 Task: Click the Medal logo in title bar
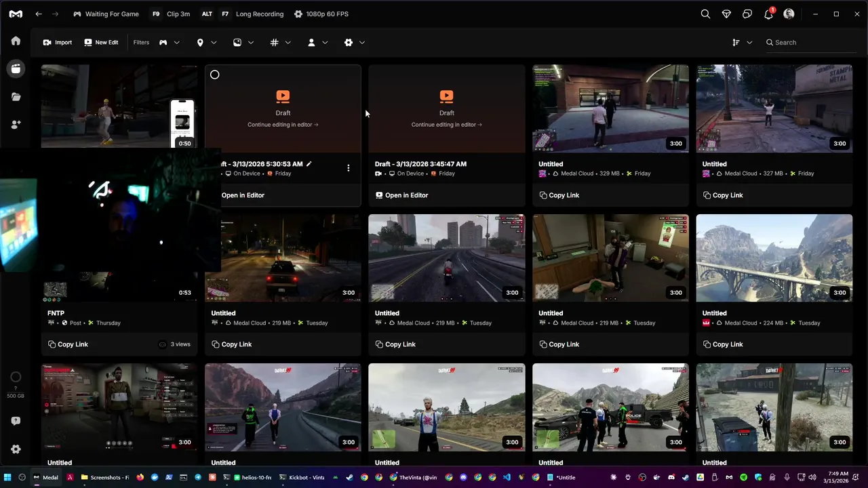click(x=16, y=14)
